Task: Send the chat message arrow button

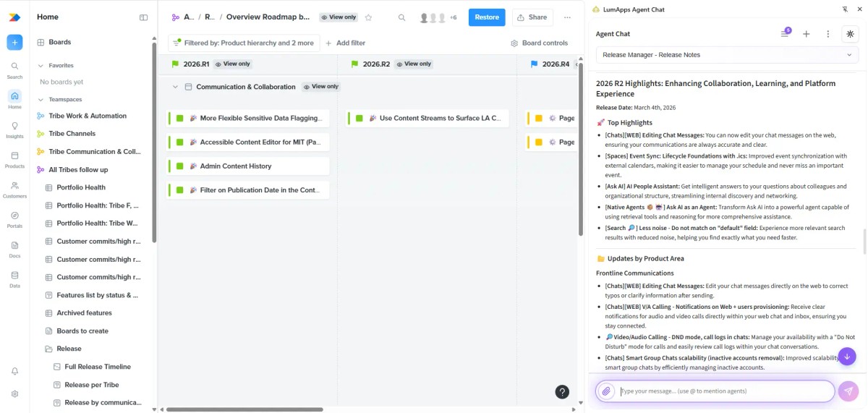Action: [848, 391]
